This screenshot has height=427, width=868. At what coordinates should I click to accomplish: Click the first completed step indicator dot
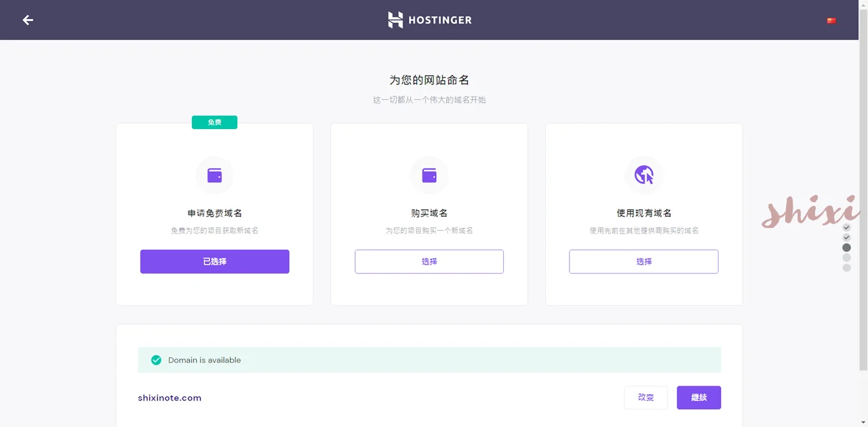[x=846, y=227]
